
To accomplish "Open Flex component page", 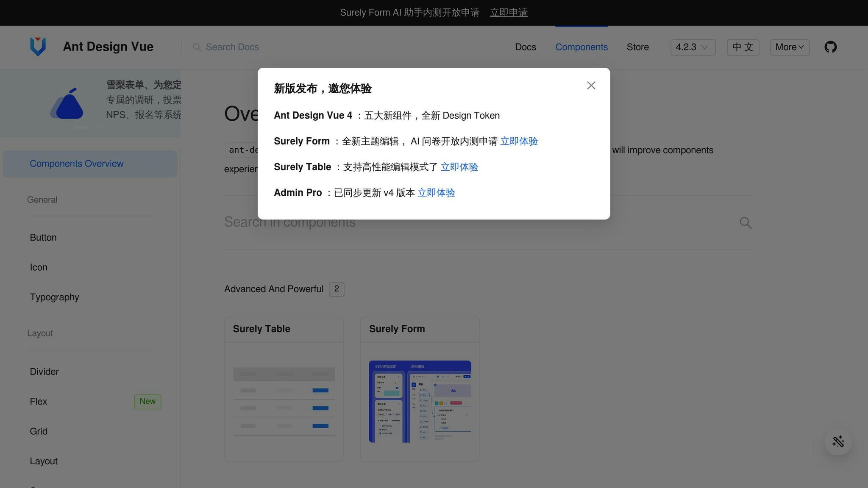I will (38, 402).
